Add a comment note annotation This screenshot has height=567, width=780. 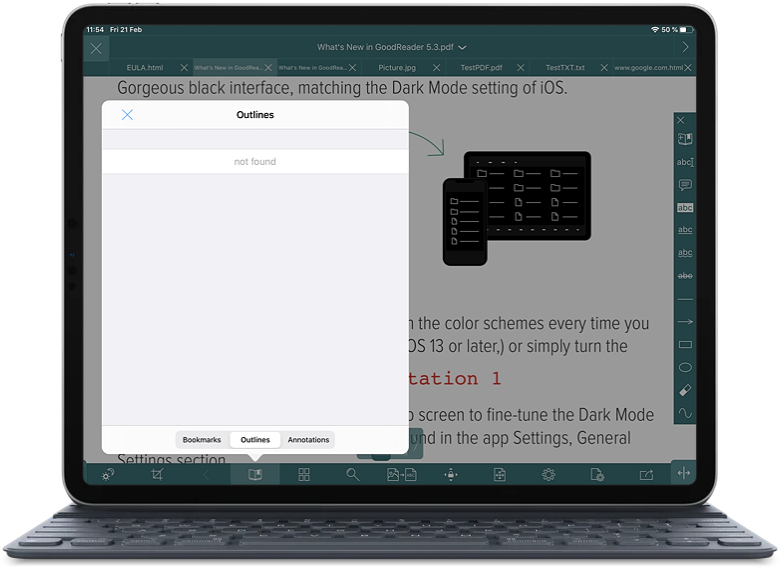coord(685,185)
